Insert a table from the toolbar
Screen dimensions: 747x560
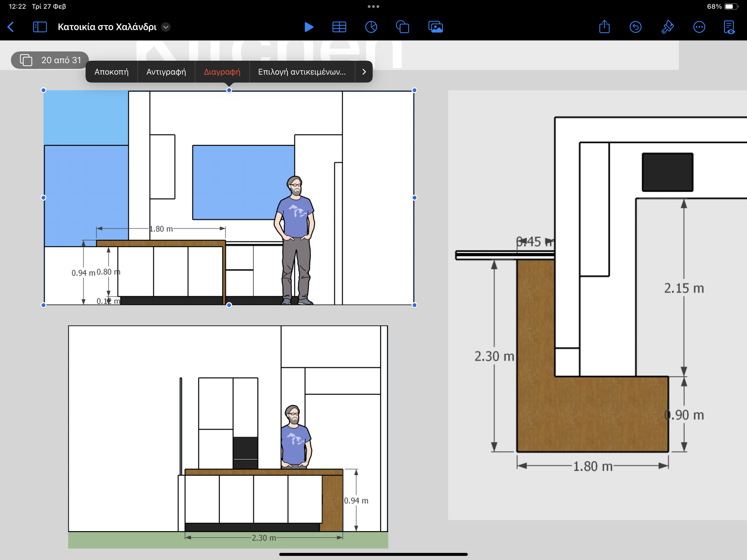coord(339,27)
